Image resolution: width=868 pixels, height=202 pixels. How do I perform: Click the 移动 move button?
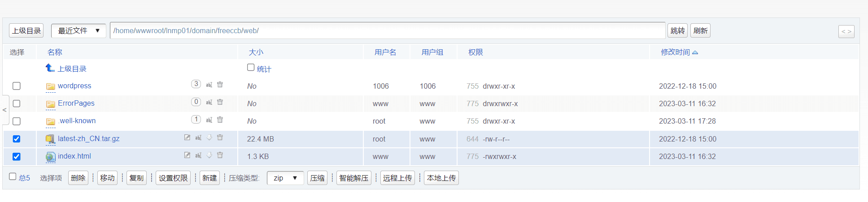(107, 178)
